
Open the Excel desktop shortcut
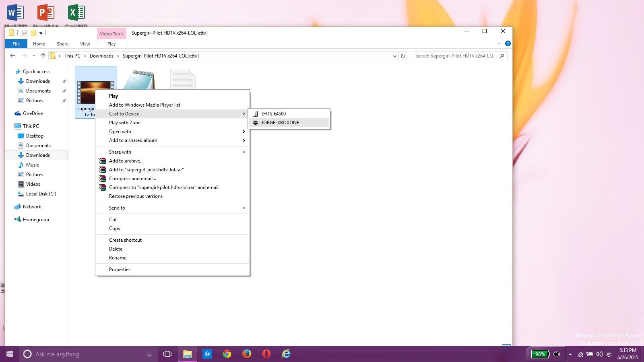tap(76, 13)
